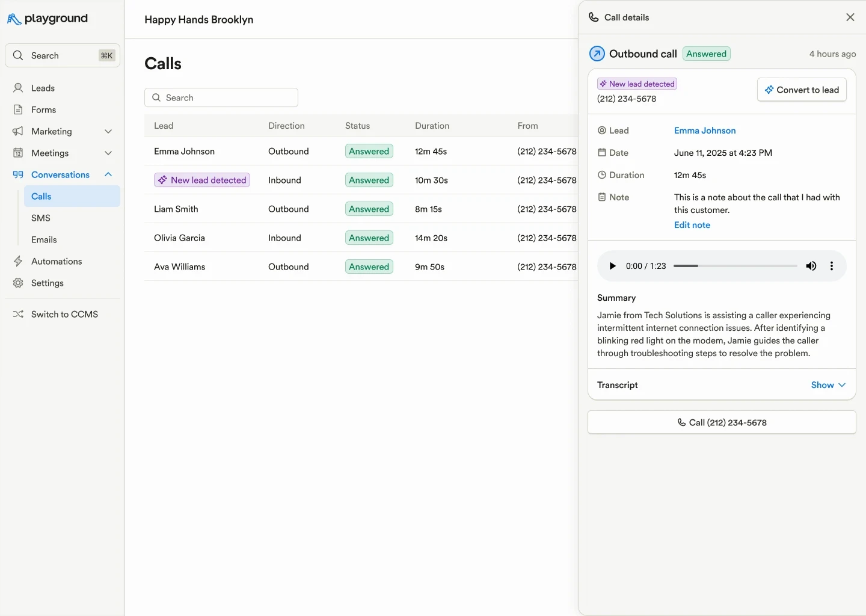Click the outbound call arrow icon
Screen dimensions: 866x616
tap(597, 54)
